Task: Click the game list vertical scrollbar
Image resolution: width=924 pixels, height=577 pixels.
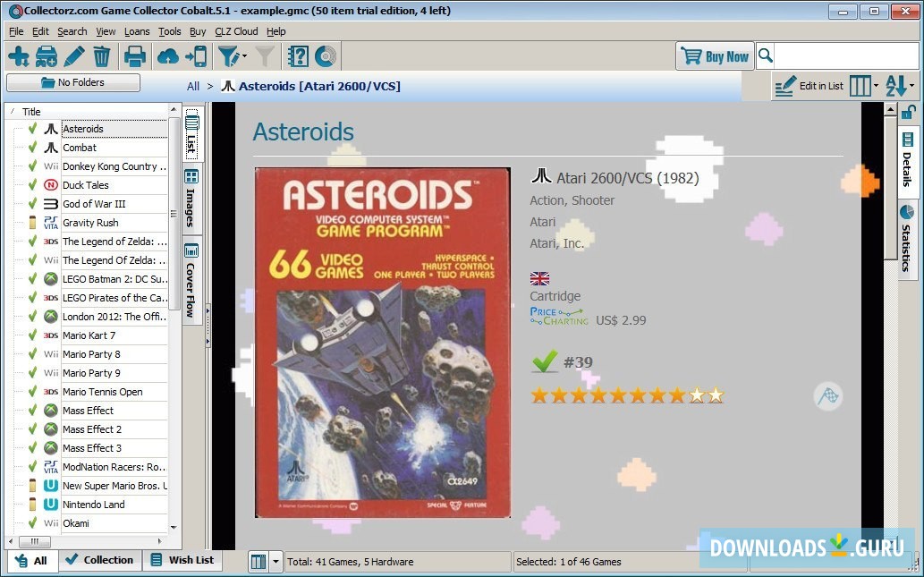Action: click(x=174, y=213)
